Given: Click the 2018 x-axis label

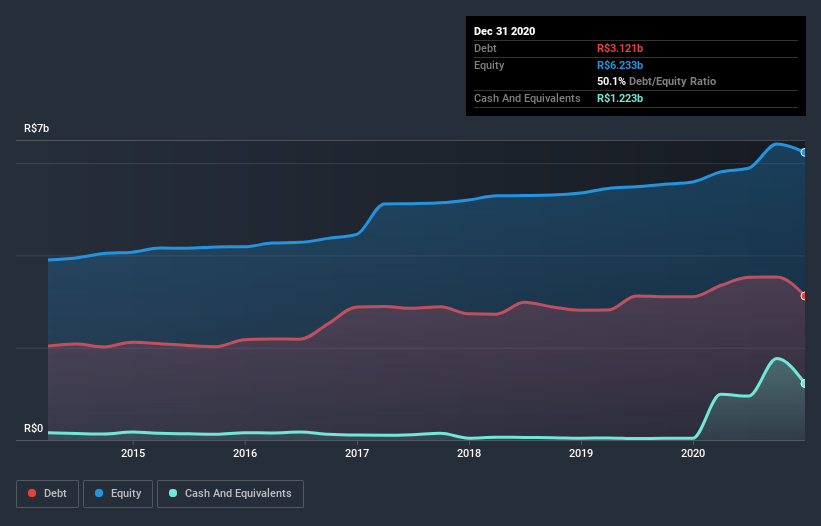Looking at the screenshot, I should coord(469,453).
